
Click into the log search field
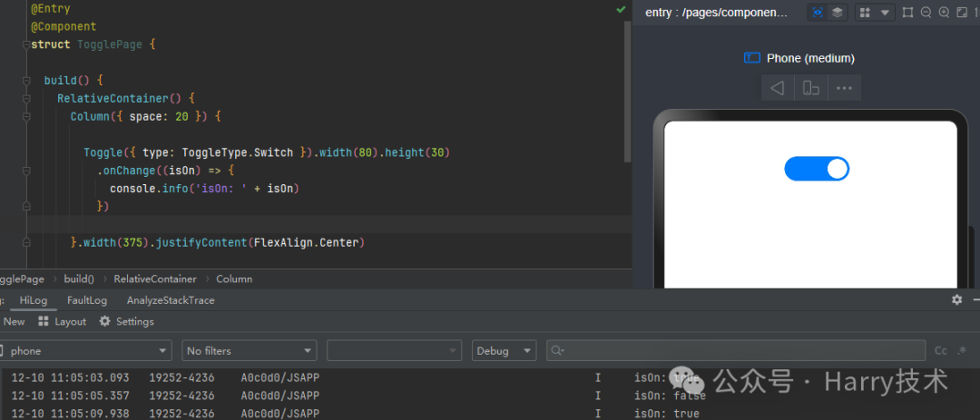point(736,351)
